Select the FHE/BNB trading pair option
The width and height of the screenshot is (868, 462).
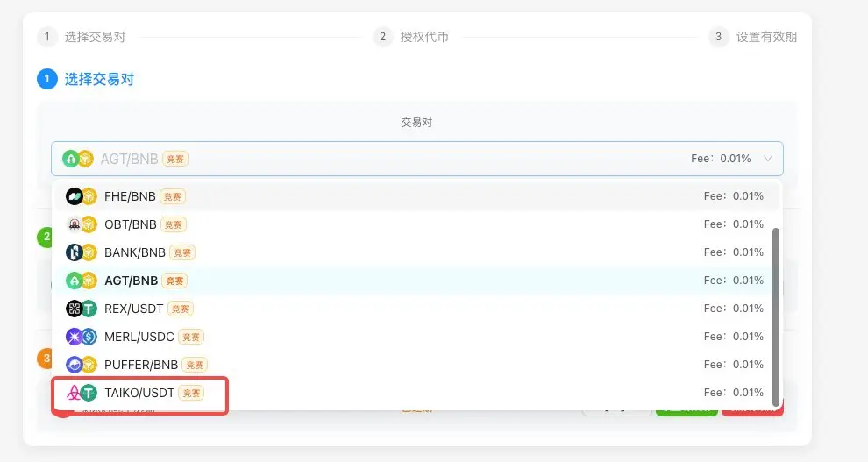pos(416,196)
